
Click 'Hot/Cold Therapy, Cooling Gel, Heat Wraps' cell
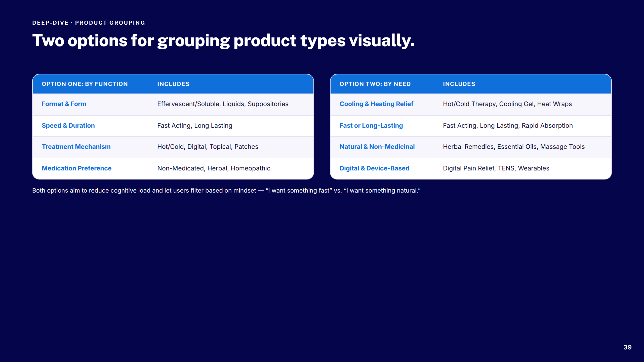(507, 104)
